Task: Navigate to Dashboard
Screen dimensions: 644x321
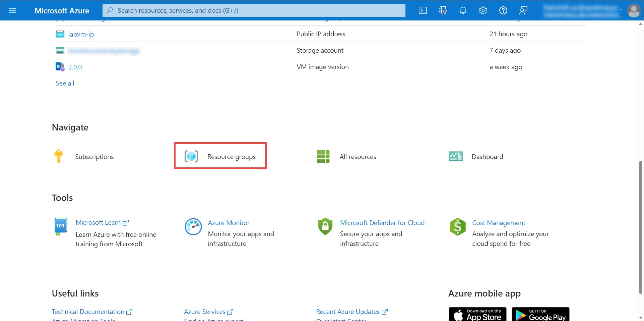Action: pyautogui.click(x=488, y=157)
